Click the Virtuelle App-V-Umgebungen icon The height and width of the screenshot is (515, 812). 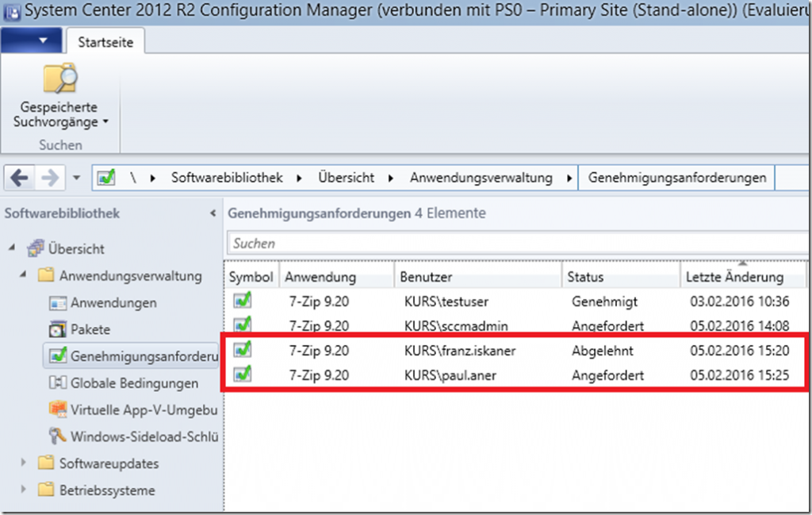coord(58,410)
